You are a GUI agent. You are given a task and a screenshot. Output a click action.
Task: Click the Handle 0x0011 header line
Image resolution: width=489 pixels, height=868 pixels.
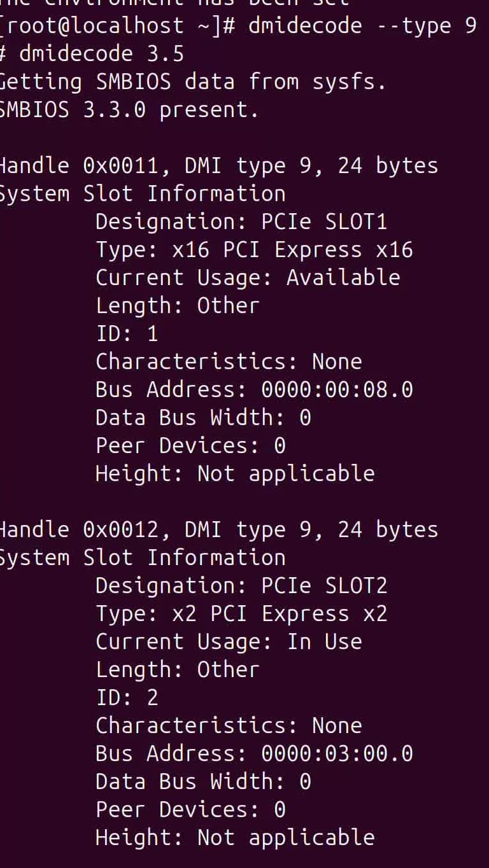(x=219, y=166)
